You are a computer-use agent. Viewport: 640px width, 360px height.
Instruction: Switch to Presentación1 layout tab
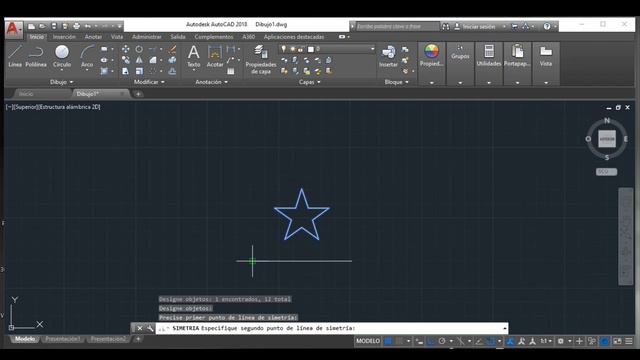pos(62,339)
